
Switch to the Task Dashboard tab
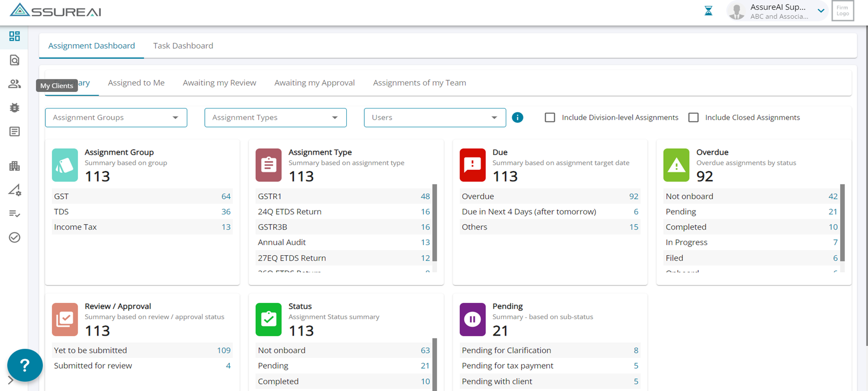(183, 46)
